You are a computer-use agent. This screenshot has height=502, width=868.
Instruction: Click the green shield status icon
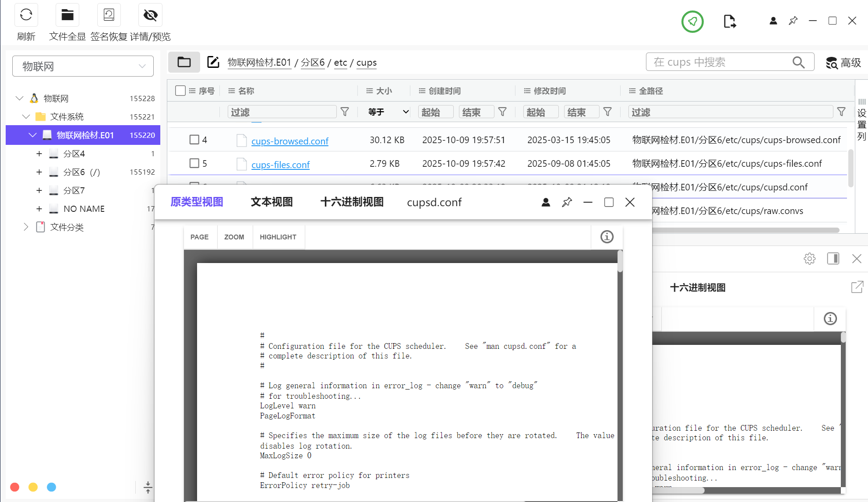(x=692, y=21)
